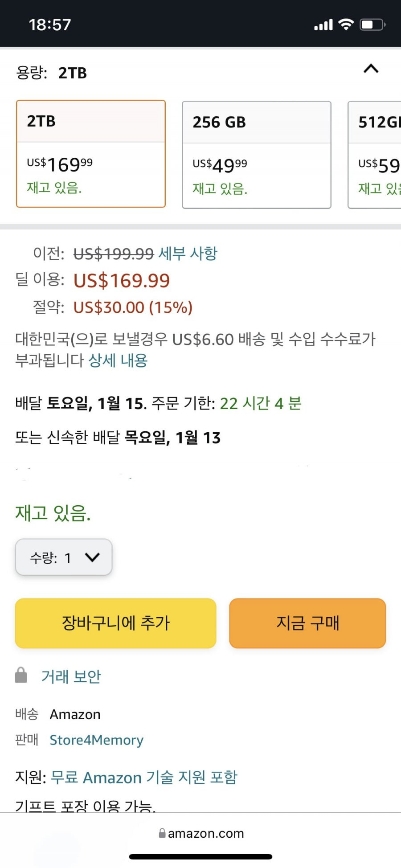Click the quantity dropdown arrow
This screenshot has width=401, height=868.
[92, 557]
